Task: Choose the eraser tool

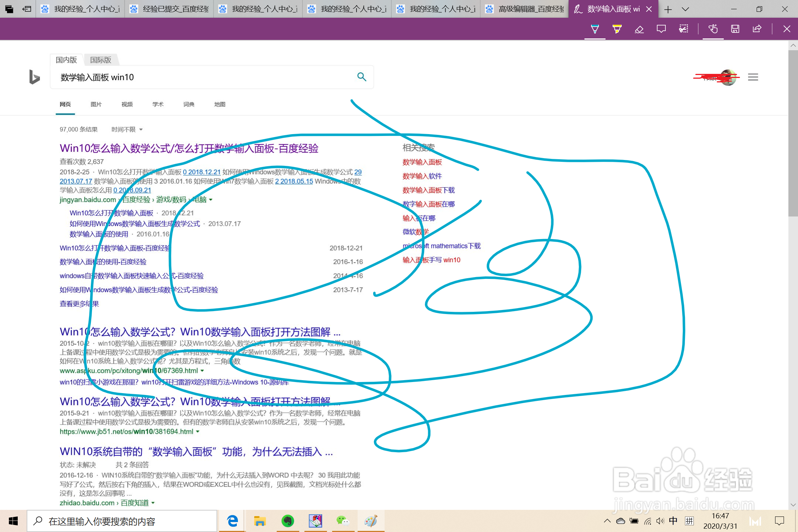Action: pyautogui.click(x=639, y=29)
